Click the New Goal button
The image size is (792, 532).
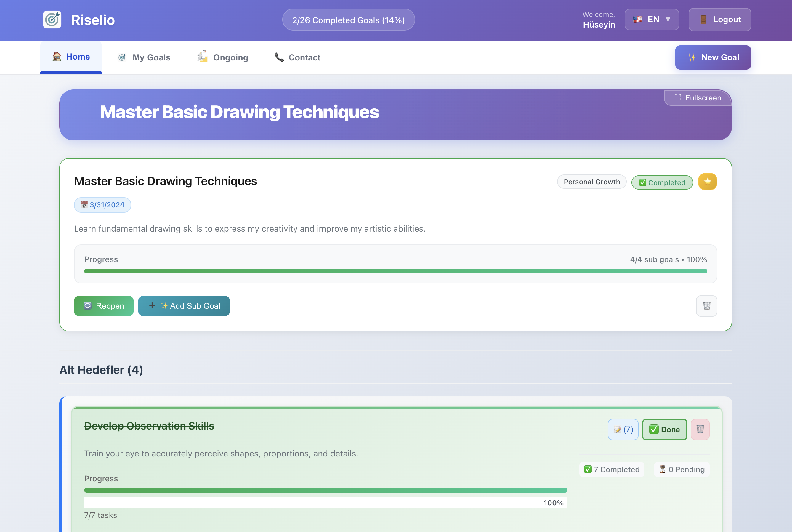pos(713,57)
